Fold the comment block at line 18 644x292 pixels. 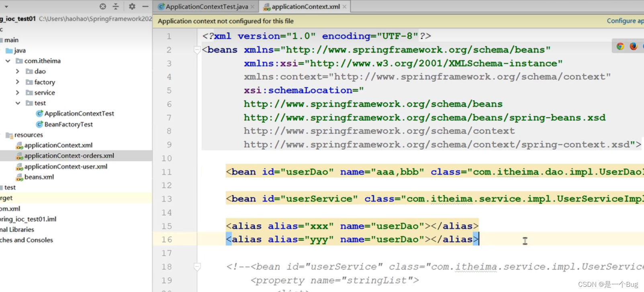pyautogui.click(x=197, y=267)
